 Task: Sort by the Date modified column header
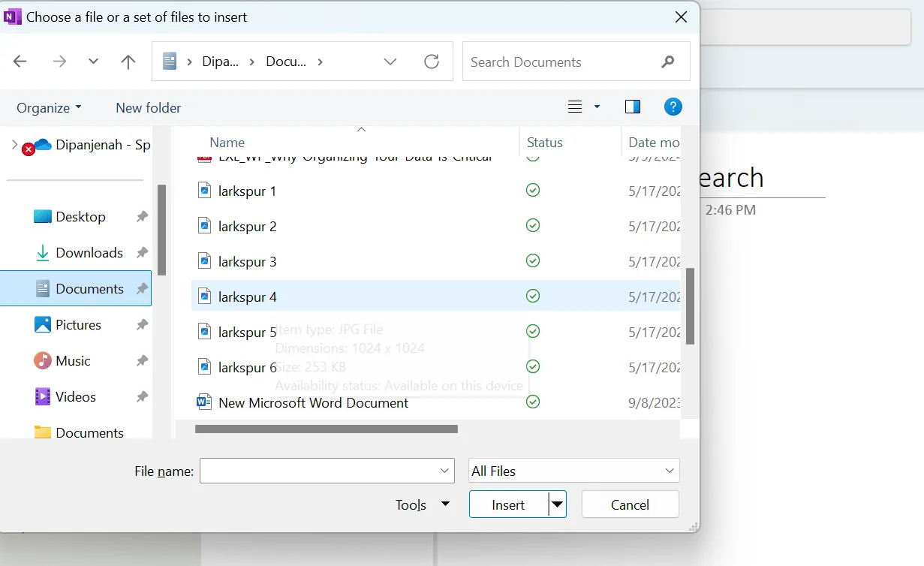[653, 142]
